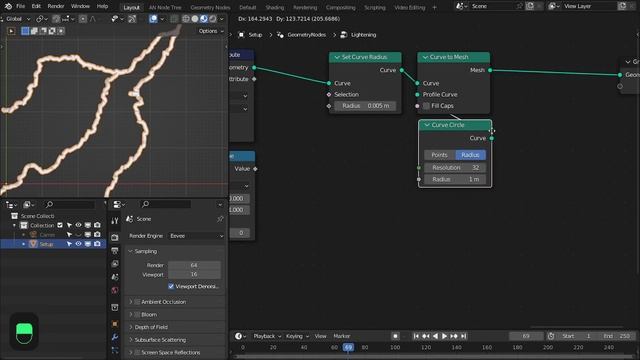
Task: Open the Output properties tab
Action: point(115,251)
